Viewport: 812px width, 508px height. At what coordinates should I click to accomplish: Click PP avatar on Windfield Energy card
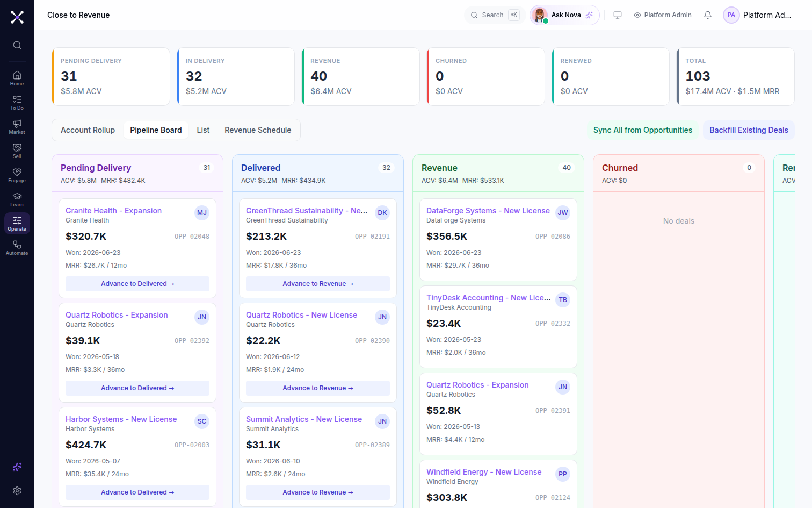click(563, 474)
